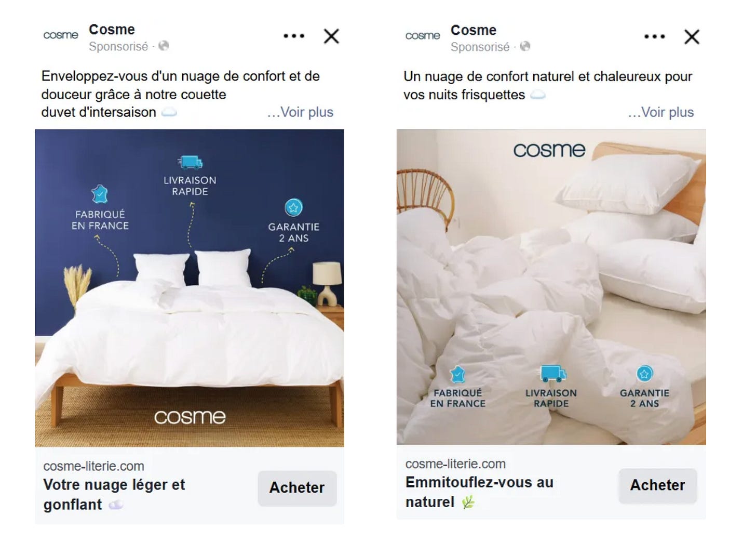Dismiss the right Cosme ad with the X
Viewport: 756px width, 555px height.
pos(692,36)
